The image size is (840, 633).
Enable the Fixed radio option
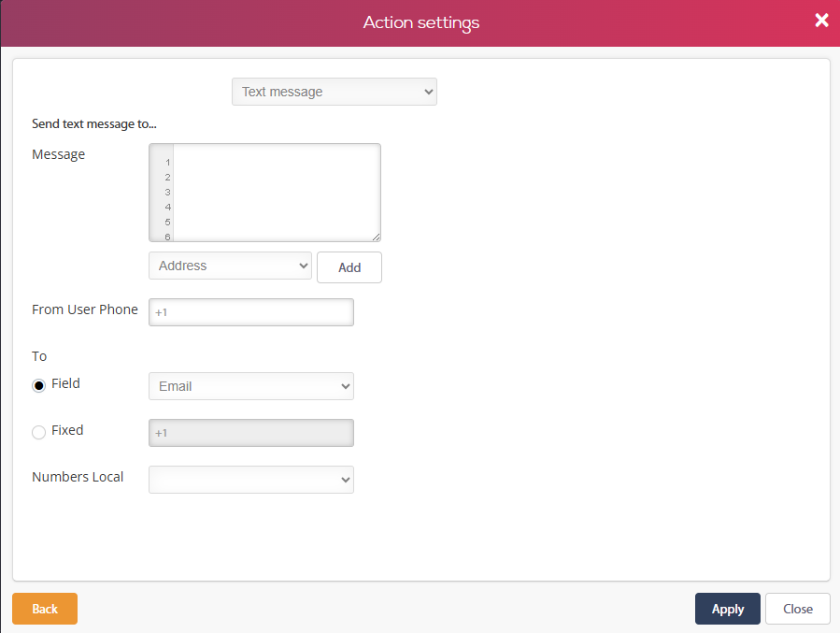pyautogui.click(x=39, y=432)
